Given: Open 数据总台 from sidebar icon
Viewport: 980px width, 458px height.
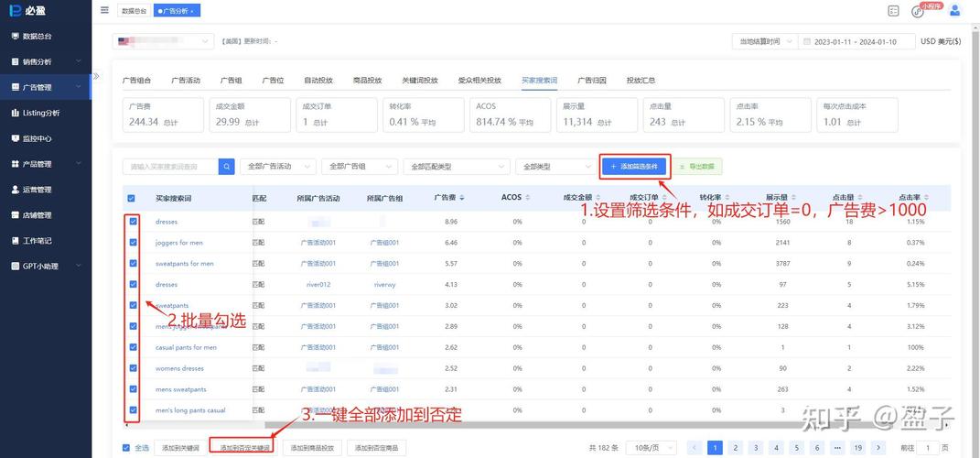Looking at the screenshot, I should click(x=15, y=37).
